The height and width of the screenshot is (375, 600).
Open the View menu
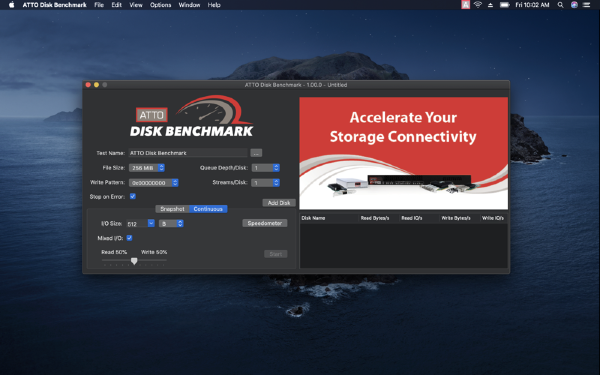[x=136, y=5]
